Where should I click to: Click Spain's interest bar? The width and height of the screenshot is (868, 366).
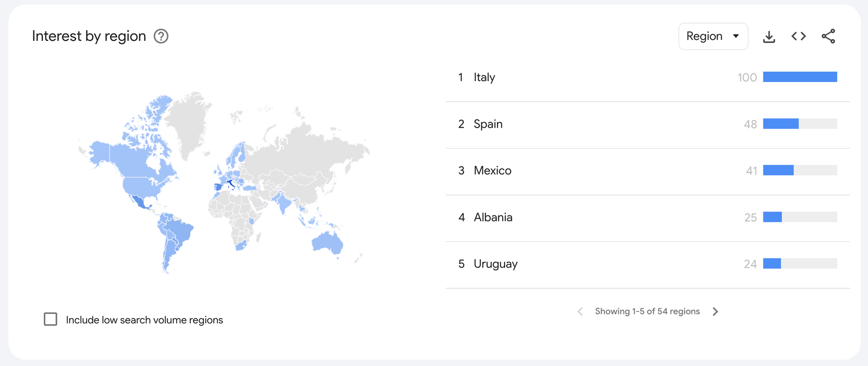(x=781, y=124)
